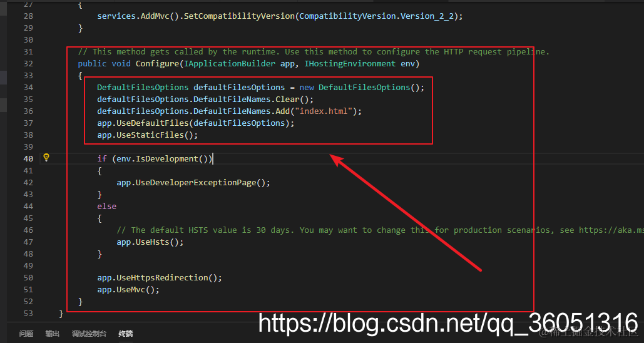
Task: Click 'new DefaultFilesOptions()' constructor call
Action: (359, 88)
